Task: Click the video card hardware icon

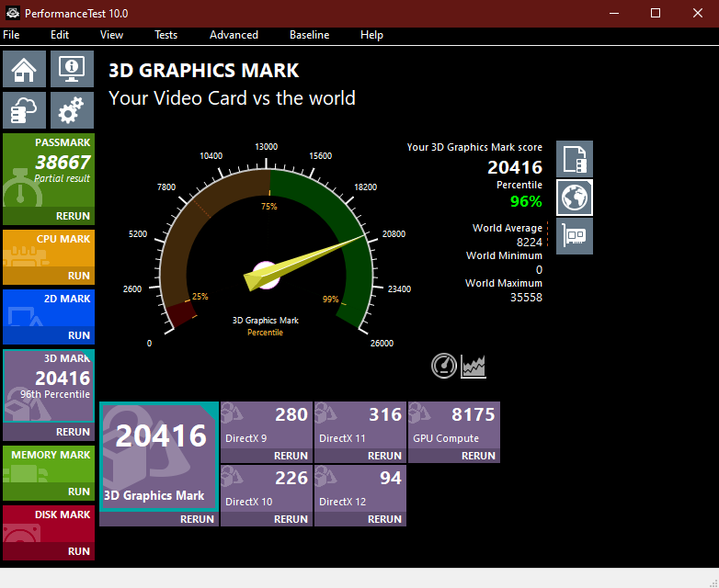Action: tap(575, 236)
